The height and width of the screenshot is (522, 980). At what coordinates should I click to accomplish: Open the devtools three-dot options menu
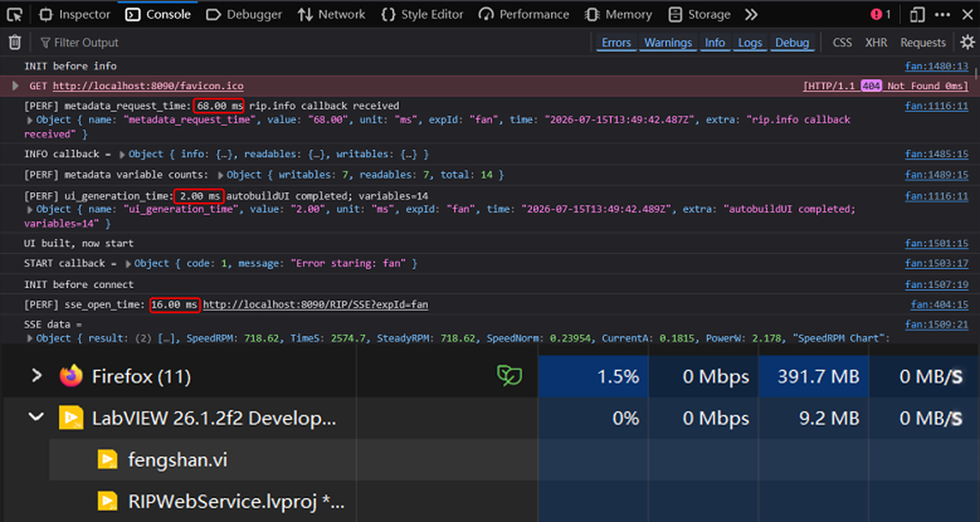(x=942, y=15)
